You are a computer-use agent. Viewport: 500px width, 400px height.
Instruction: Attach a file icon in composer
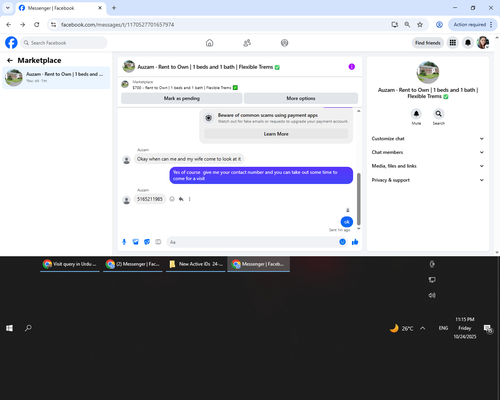tap(136, 242)
